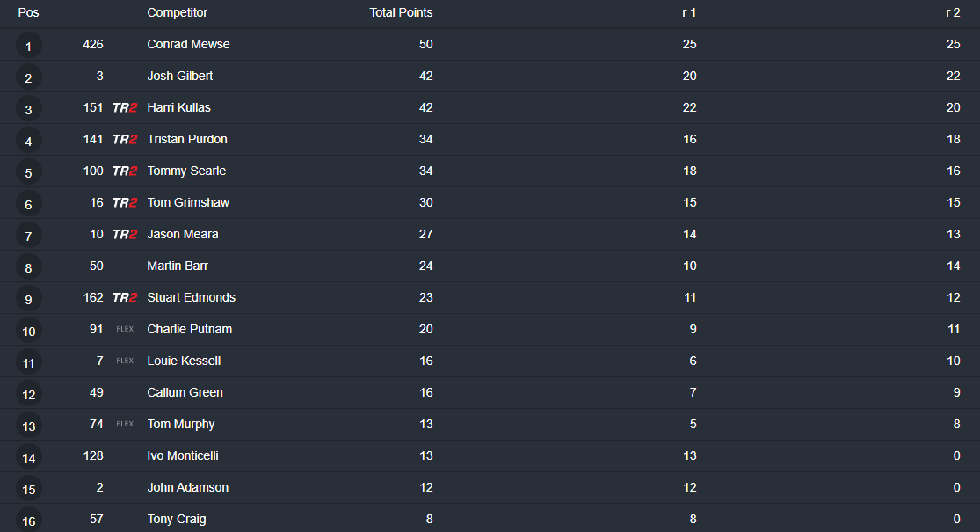
Task: Select Martin Barr's name
Action: point(178,266)
